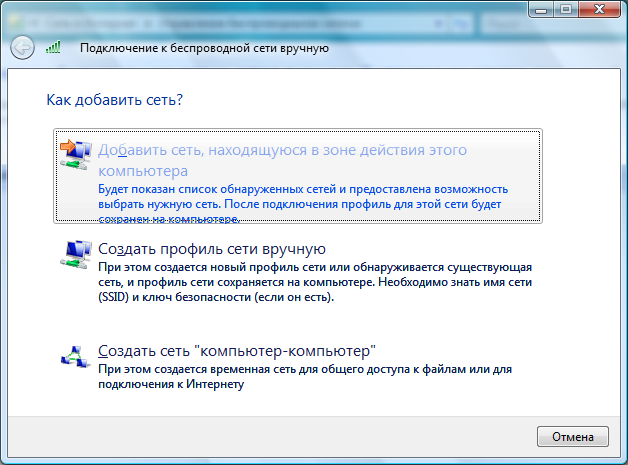The width and height of the screenshot is (628, 465).
Task: Click the description mentioning SSID and security key
Action: click(314, 283)
